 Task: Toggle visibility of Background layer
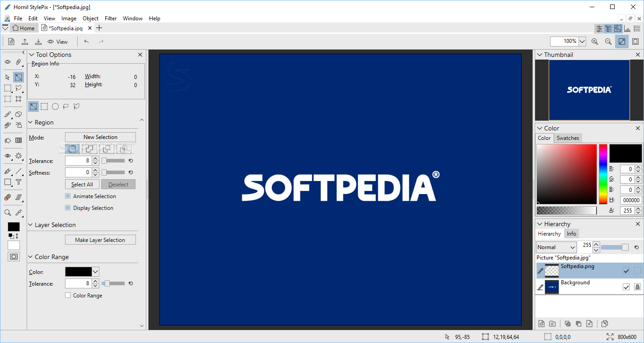pos(626,287)
